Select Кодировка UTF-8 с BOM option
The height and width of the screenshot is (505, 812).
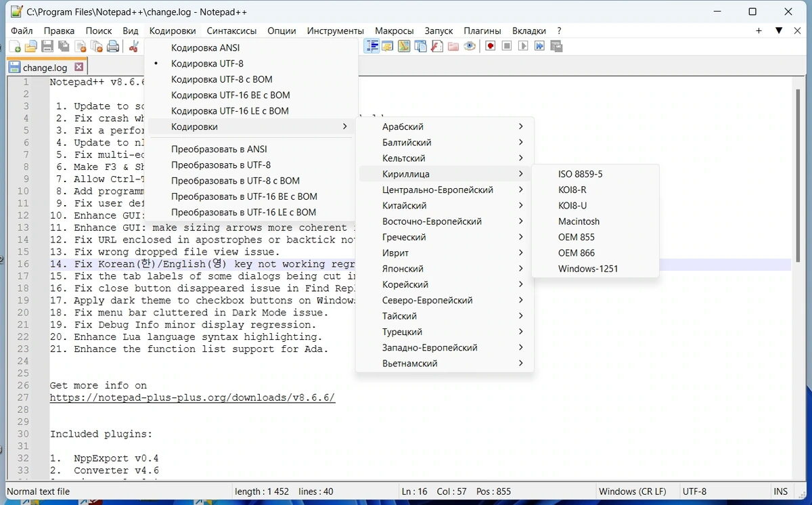[251, 79]
